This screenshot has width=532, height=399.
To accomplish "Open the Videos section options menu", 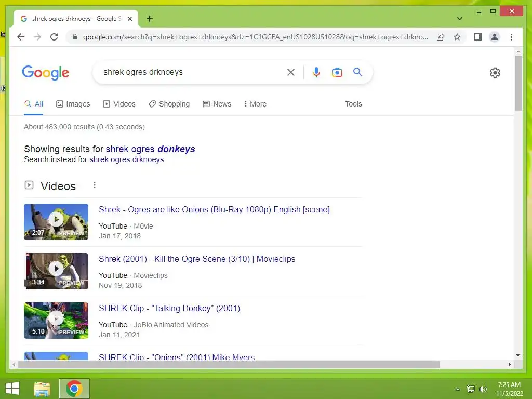I will [95, 185].
